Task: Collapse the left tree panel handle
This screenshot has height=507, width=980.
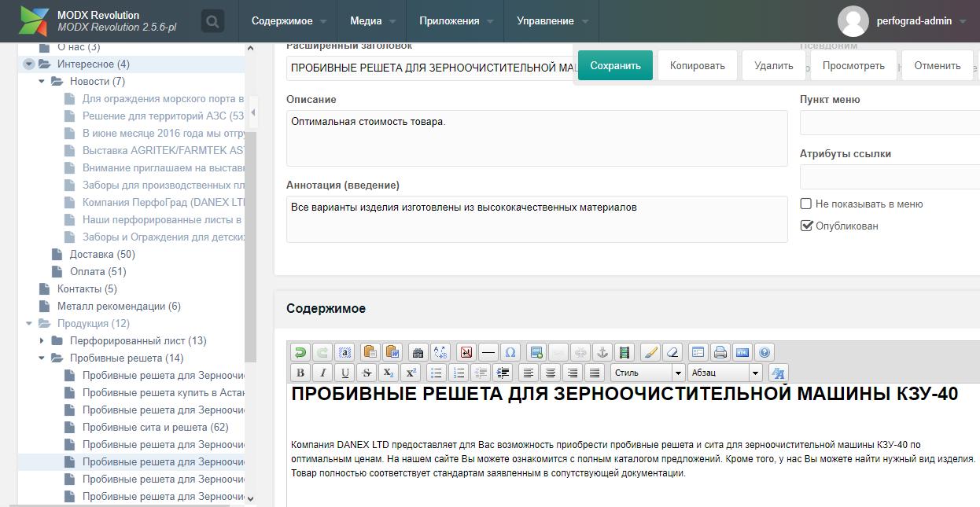Action: [252, 114]
